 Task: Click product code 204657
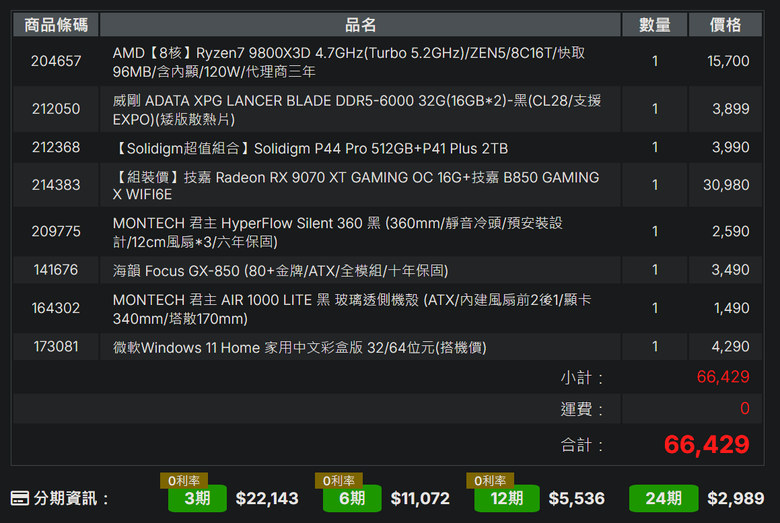pyautogui.click(x=56, y=61)
